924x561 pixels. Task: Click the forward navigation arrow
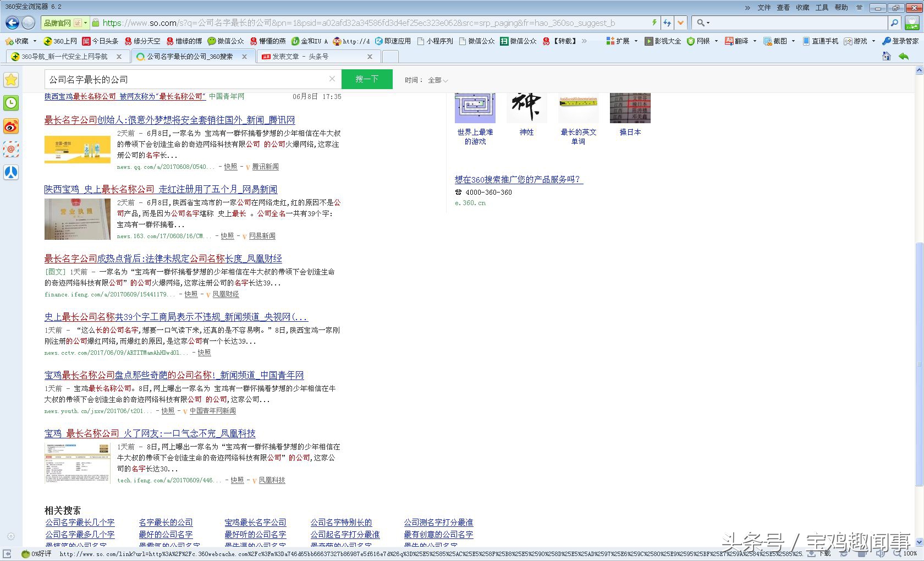click(x=29, y=23)
